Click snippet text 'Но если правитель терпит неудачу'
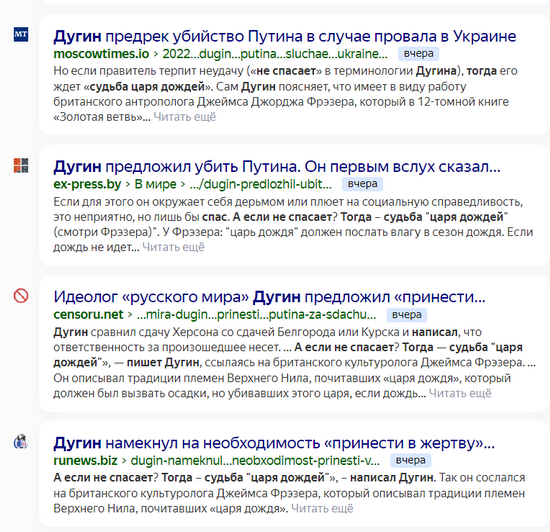This screenshot has height=532, width=550. point(149,71)
